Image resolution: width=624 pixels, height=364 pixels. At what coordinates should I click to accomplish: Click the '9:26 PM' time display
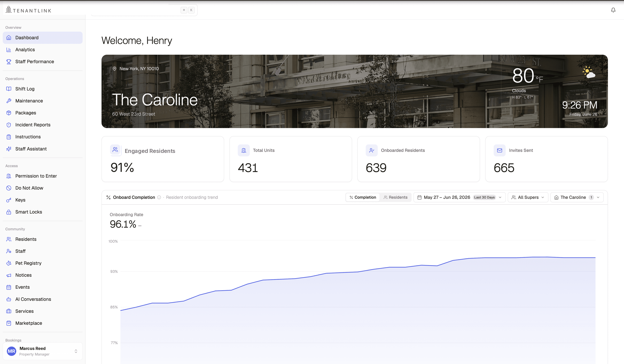coord(579,105)
